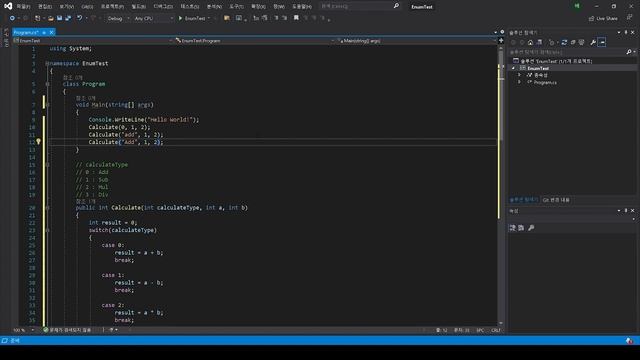Click the Save icon in toolbar
The width and height of the screenshot is (640, 360).
pos(60,18)
